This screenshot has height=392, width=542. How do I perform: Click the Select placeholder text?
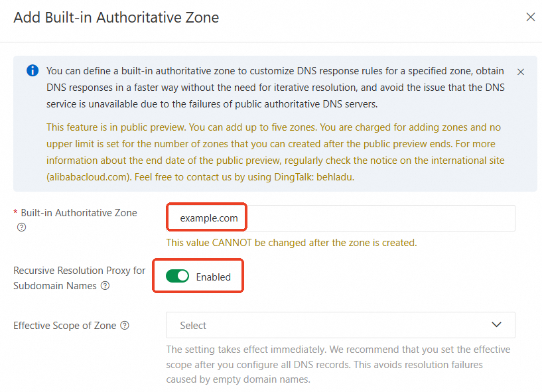[x=193, y=326]
